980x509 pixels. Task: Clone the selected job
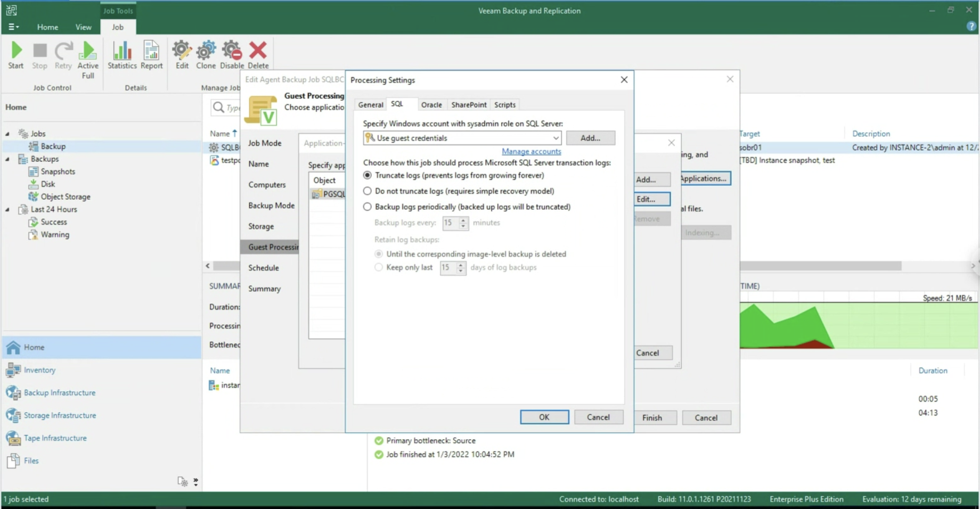point(206,55)
